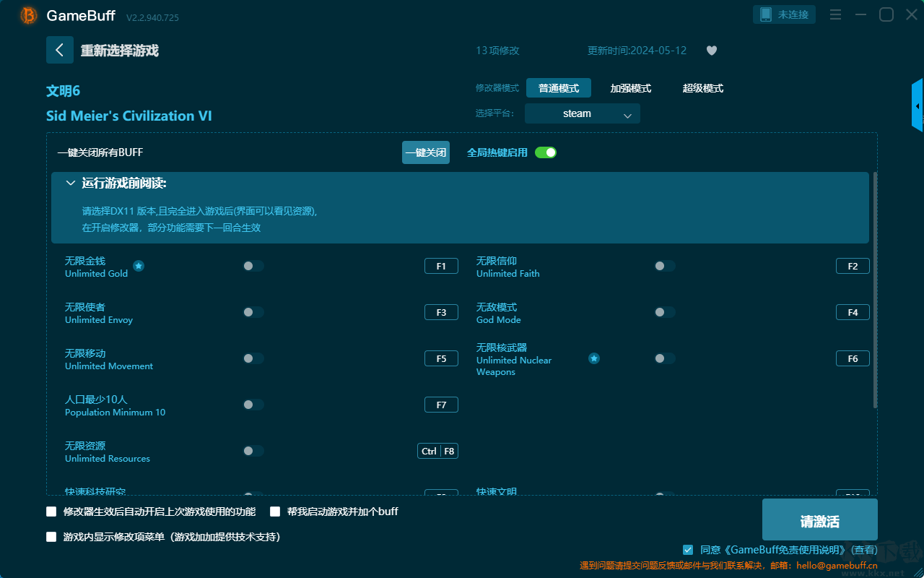The image size is (924, 578).
Task: Click star badge next to Unlimited Nuclear Weapons
Action: [x=593, y=358]
